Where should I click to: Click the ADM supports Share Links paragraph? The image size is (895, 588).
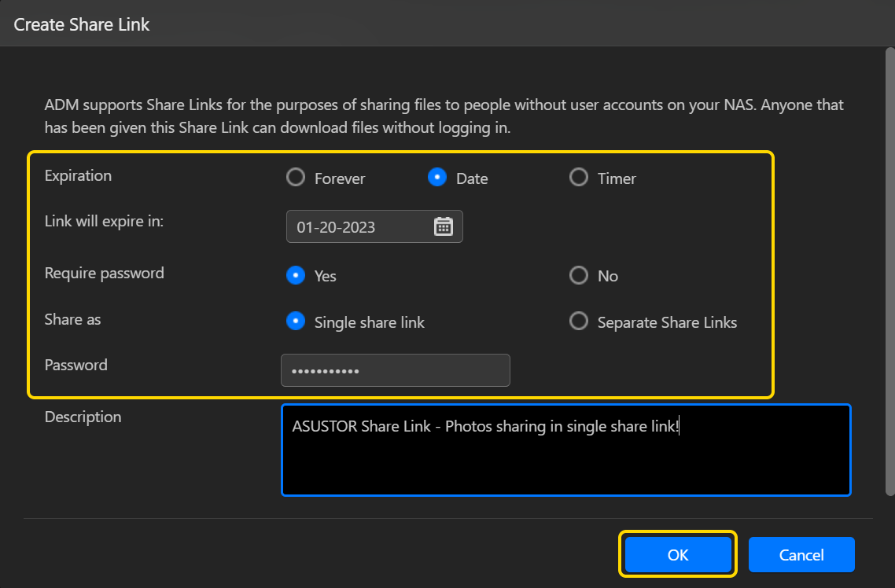point(444,116)
